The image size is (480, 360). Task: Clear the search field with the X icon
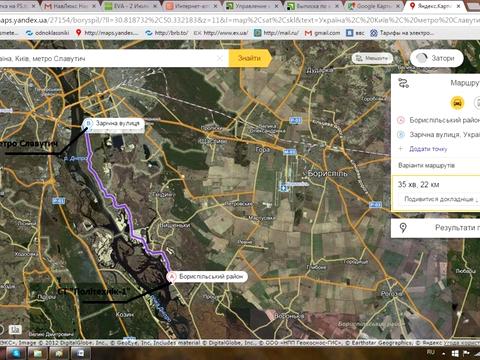tap(220, 58)
